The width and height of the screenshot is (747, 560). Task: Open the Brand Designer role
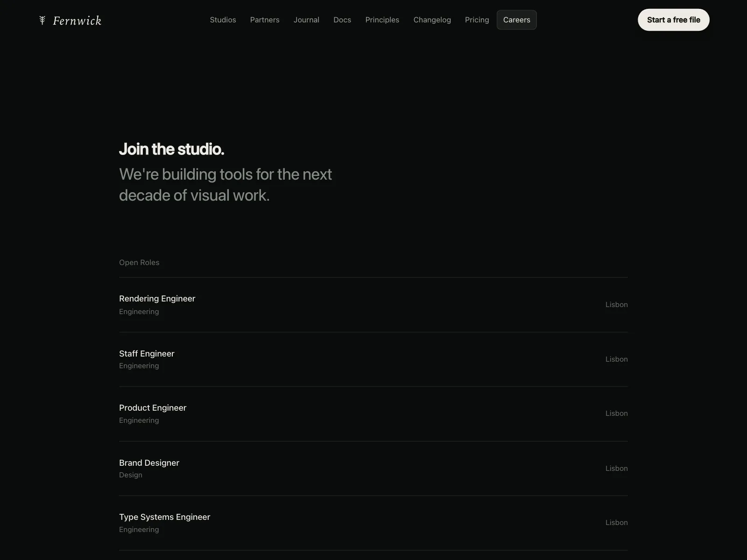373,469
